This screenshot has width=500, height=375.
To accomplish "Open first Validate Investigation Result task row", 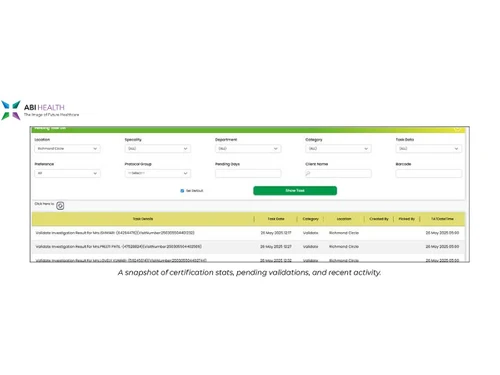I will click(248, 233).
